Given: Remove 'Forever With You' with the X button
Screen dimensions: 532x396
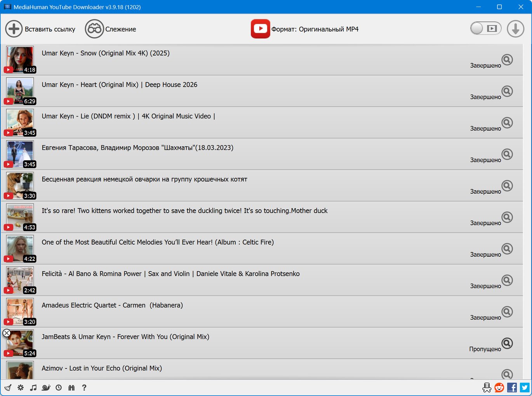Looking at the screenshot, I should point(7,333).
